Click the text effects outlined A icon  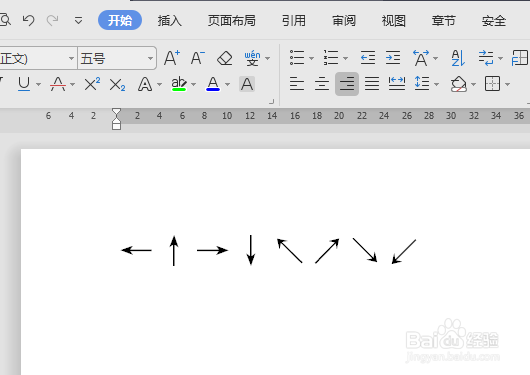[145, 84]
